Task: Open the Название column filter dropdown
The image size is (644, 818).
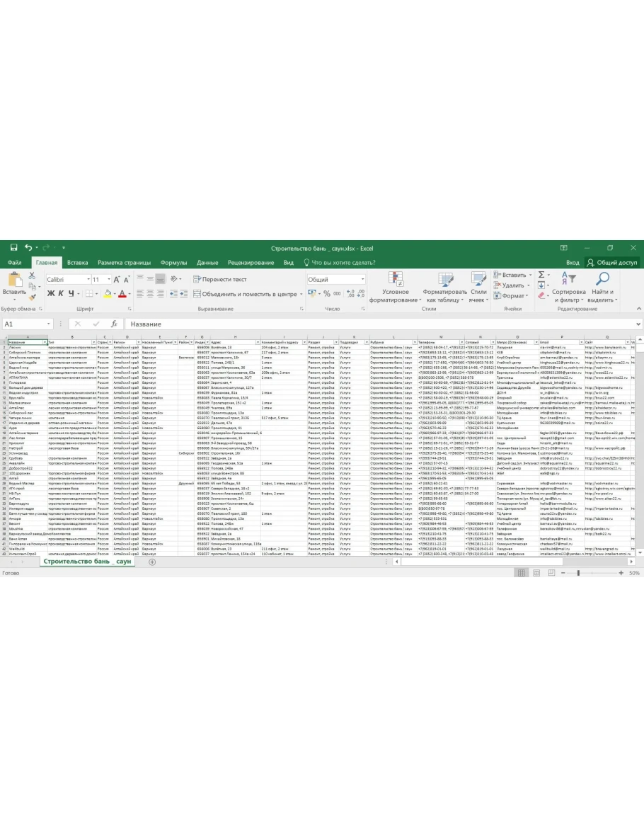Action: point(45,342)
